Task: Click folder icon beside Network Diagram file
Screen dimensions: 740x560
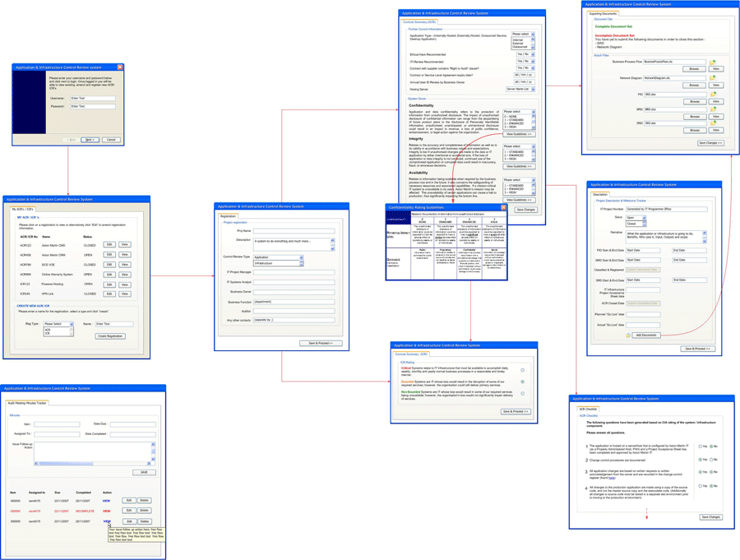Action: tap(713, 78)
